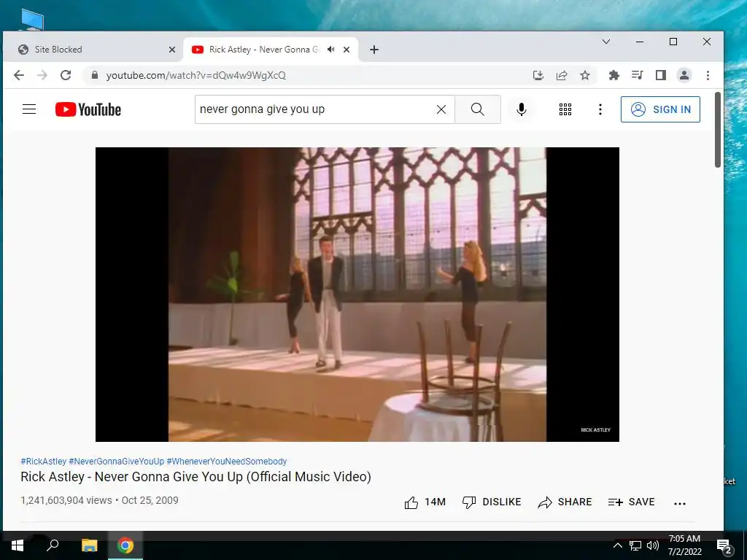This screenshot has width=747, height=560.
Task: Open the Chrome profile avatar
Action: 684,75
